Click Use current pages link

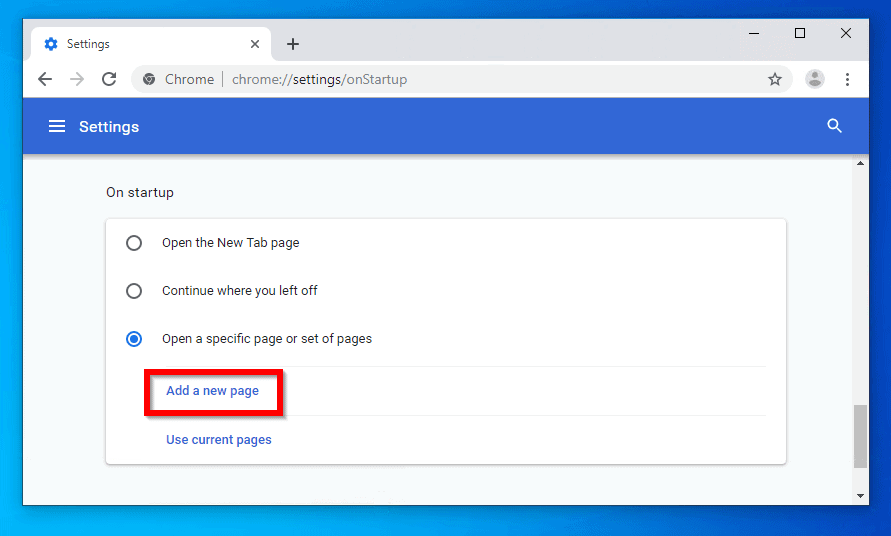click(219, 440)
